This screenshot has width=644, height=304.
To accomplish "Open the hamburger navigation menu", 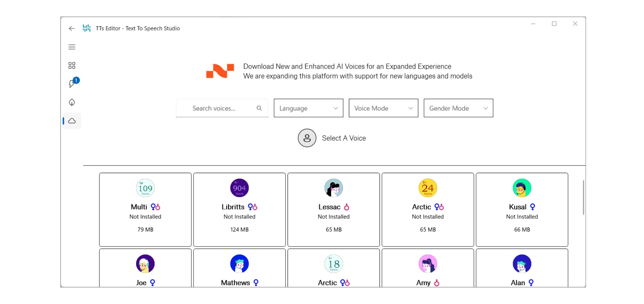I will click(72, 47).
